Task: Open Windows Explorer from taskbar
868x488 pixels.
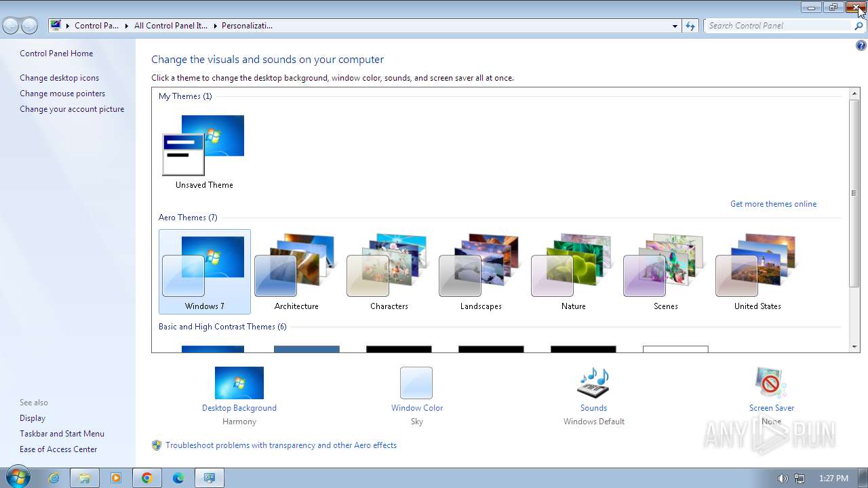Action: pyautogui.click(x=85, y=478)
